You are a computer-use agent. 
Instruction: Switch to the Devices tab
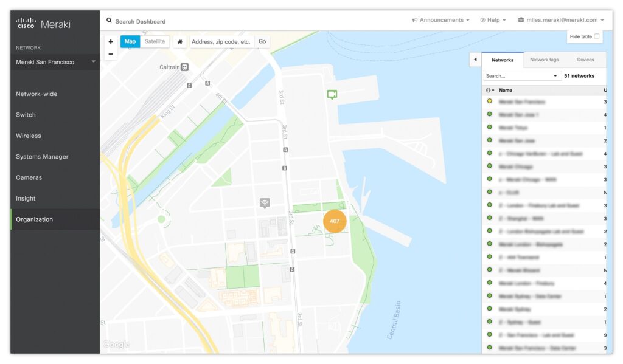coord(587,60)
